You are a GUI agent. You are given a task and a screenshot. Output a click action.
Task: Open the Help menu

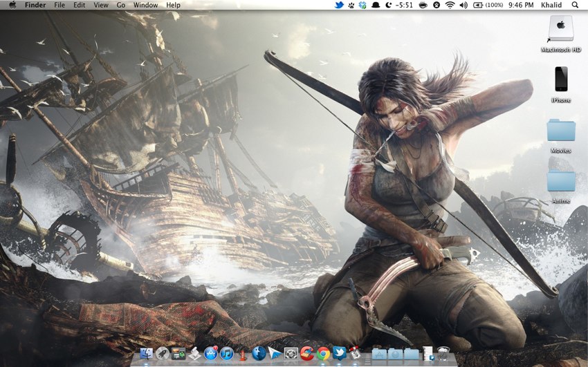(173, 6)
